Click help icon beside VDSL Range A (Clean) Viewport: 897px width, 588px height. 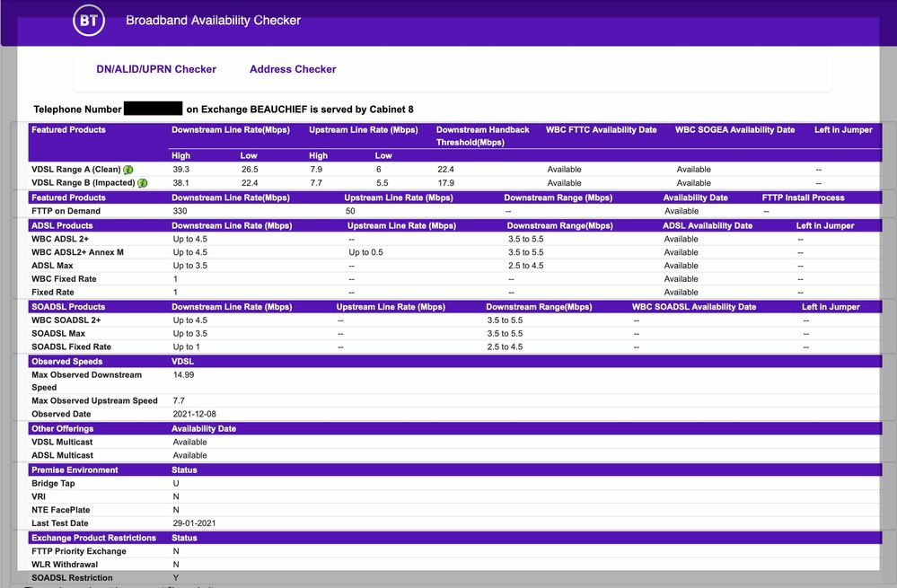pyautogui.click(x=128, y=170)
